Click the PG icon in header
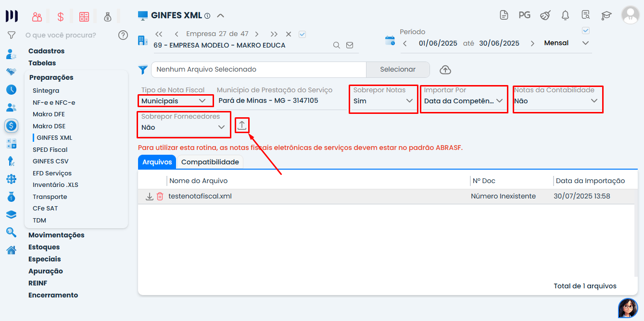The width and height of the screenshot is (644, 321). coord(524,15)
